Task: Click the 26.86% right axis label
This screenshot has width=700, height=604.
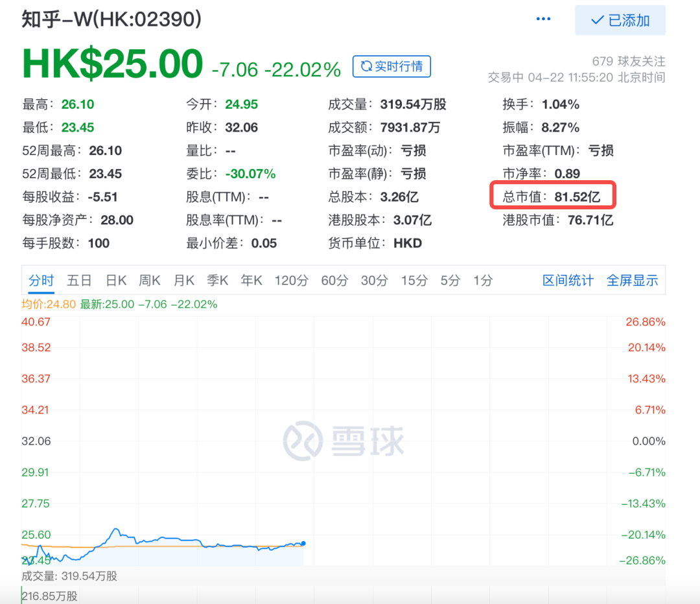Action: tap(645, 322)
